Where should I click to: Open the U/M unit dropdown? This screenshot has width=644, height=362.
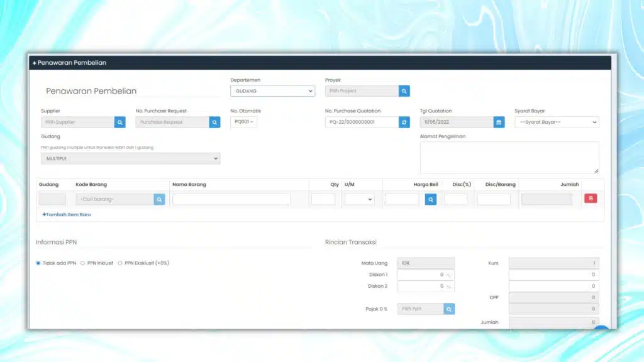[x=359, y=199]
